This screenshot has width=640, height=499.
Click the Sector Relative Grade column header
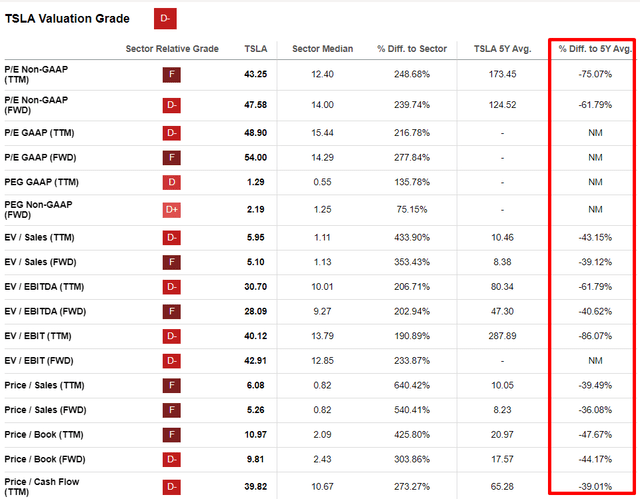172,49
